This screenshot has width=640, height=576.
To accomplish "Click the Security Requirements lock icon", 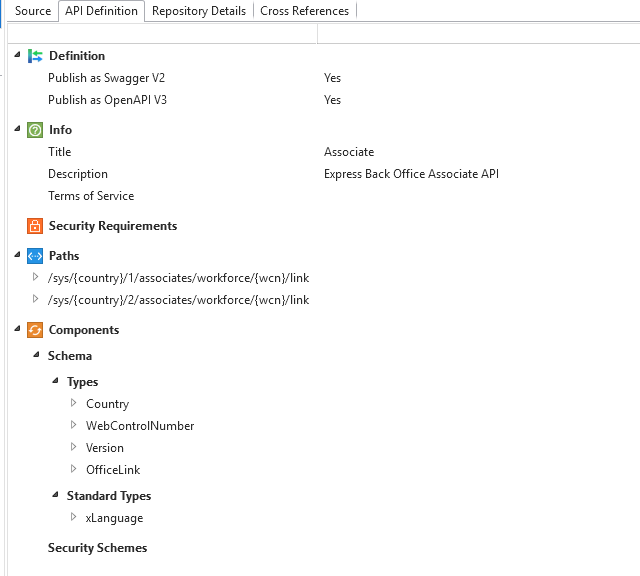I will (35, 226).
